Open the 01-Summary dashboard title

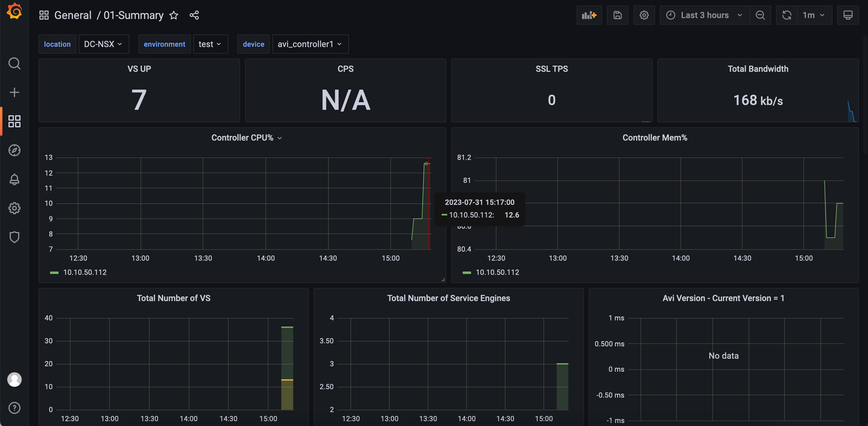click(133, 15)
